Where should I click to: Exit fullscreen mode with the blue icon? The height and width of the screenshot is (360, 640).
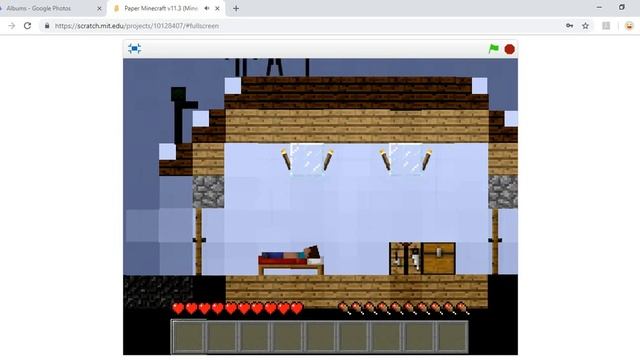coord(134,49)
